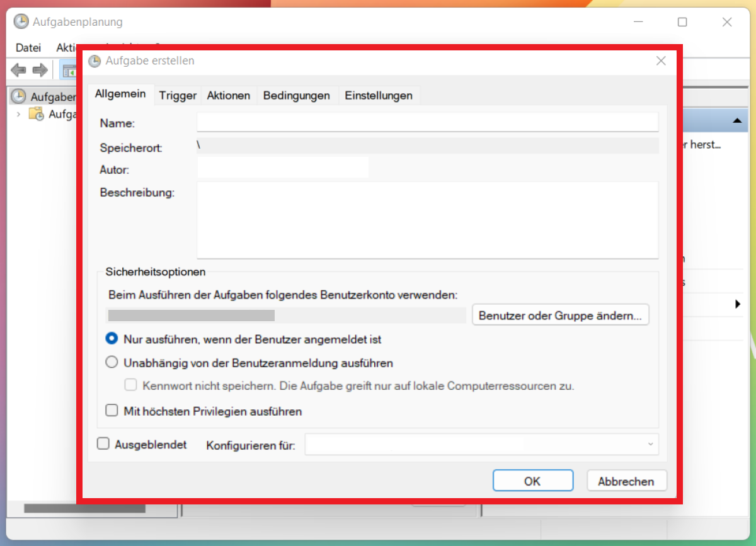The height and width of the screenshot is (546, 756).
Task: Select the clock icon of the root tree node
Action: (19, 96)
